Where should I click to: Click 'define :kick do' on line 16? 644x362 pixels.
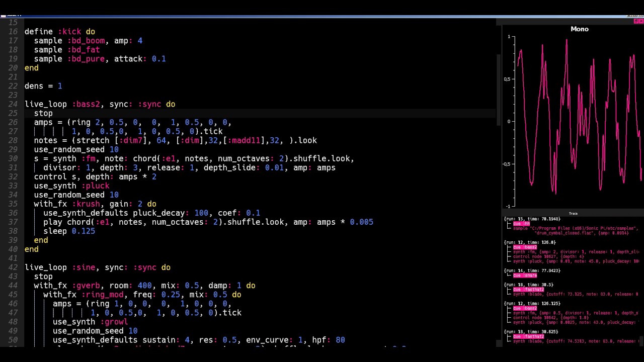[x=59, y=32]
